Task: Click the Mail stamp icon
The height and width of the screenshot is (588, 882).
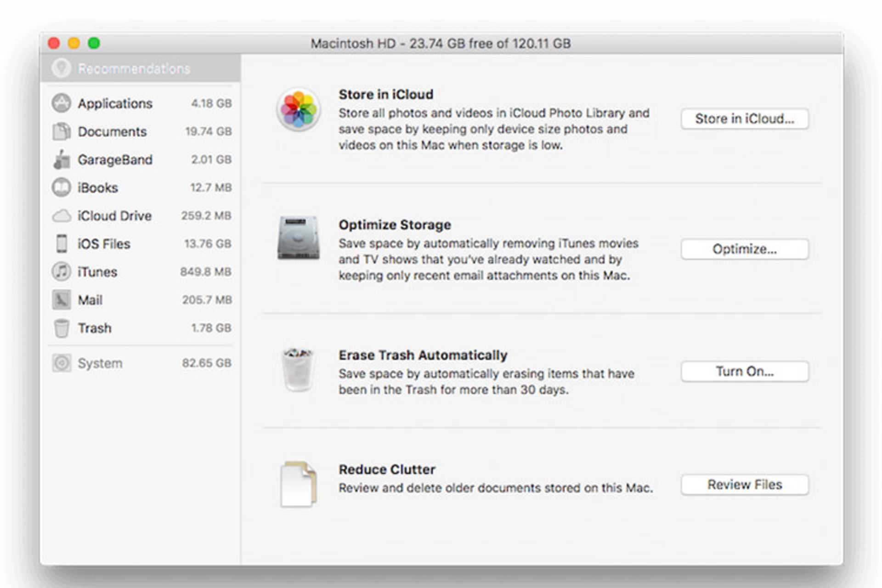Action: [61, 300]
